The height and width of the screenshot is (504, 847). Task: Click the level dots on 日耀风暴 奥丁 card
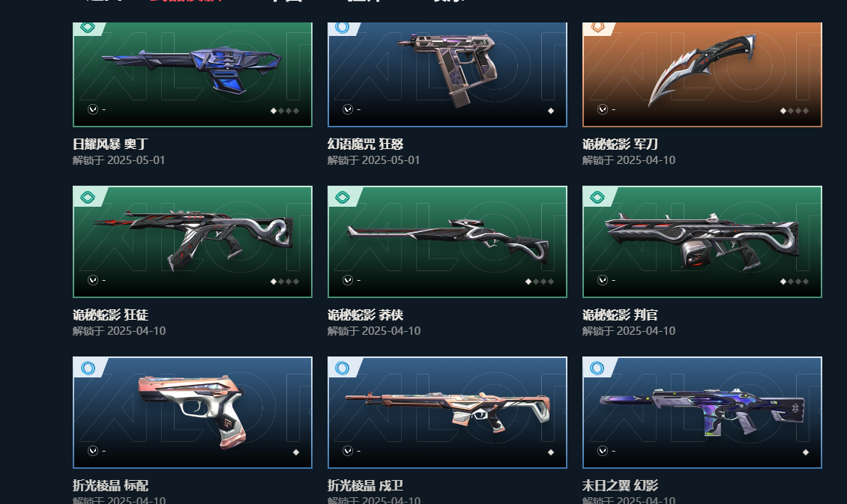click(285, 111)
